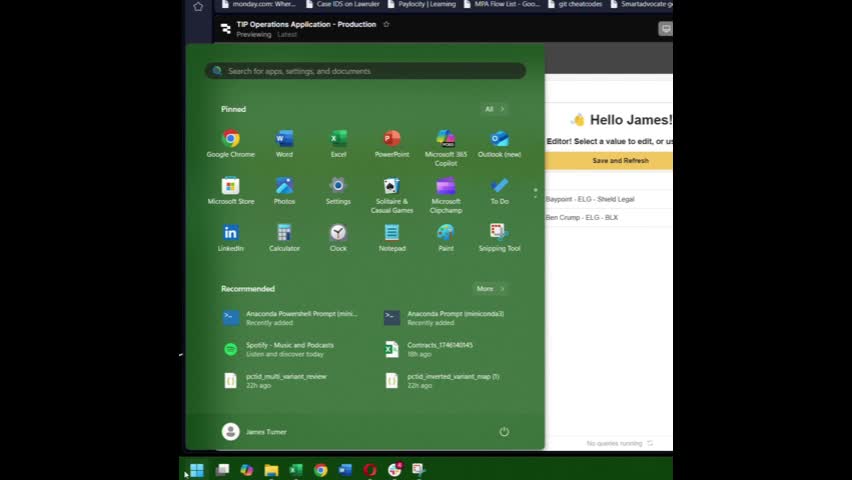This screenshot has height=480, width=852.
Task: Open the power options menu
Action: [504, 432]
